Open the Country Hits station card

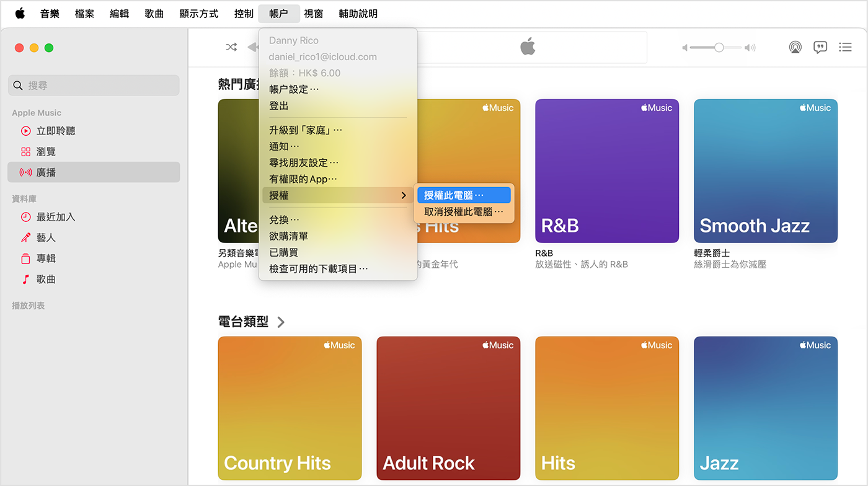(x=290, y=409)
